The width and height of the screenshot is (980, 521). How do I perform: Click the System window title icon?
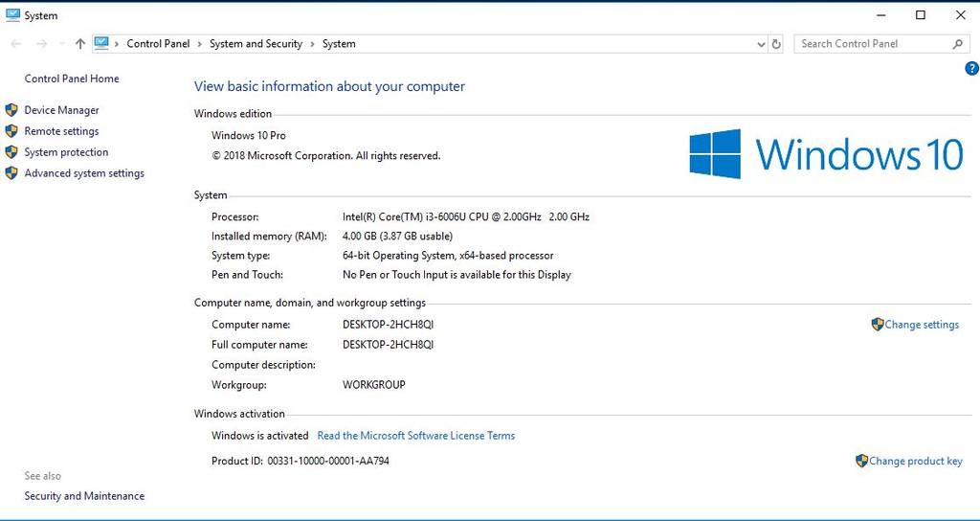coord(12,15)
